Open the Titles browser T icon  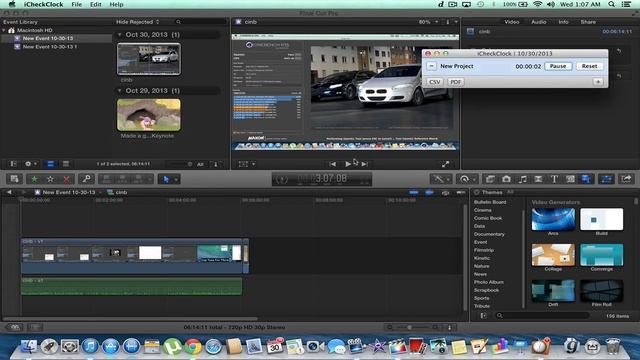pyautogui.click(x=554, y=179)
